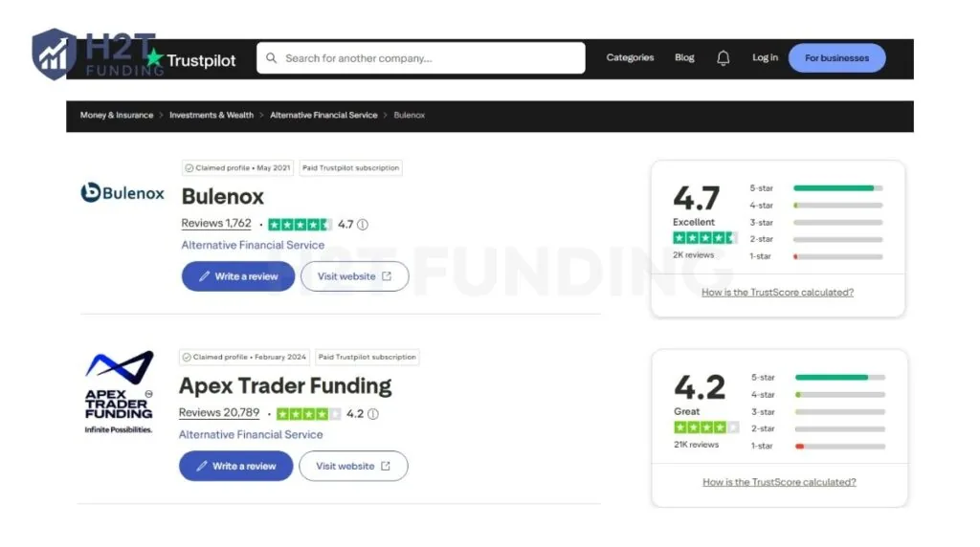Filter by 1-star bar in the 4.2 card
980x547 pixels.
pyautogui.click(x=840, y=447)
